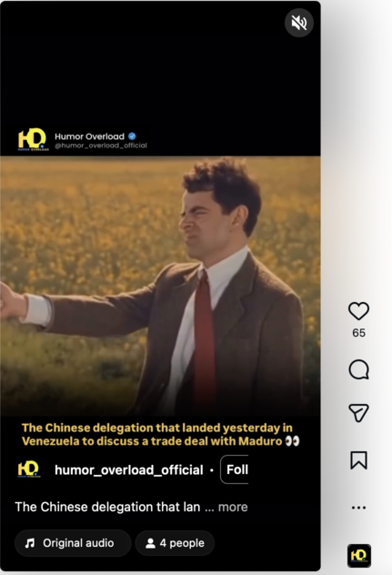
Task: Click the blue verified badge
Action: (x=132, y=136)
